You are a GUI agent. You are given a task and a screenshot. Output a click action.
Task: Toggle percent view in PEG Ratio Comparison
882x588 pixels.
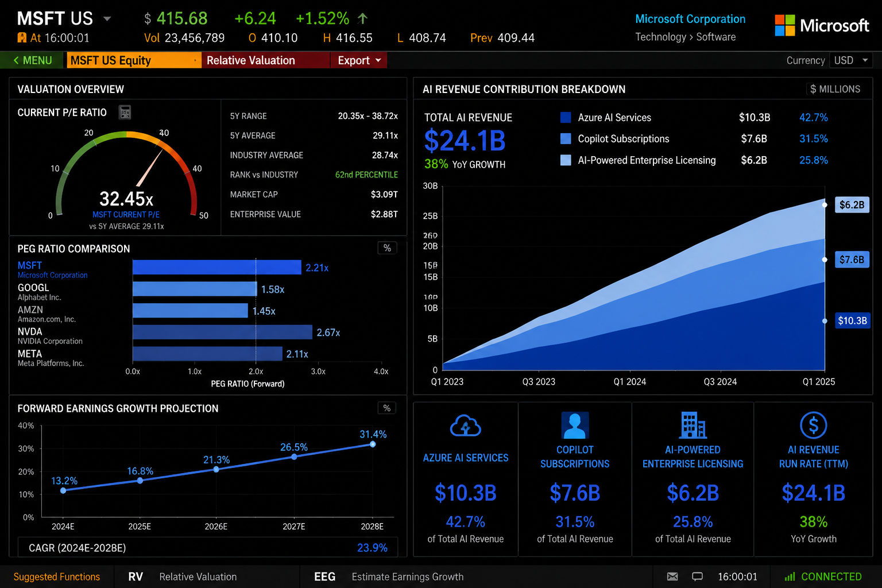pos(387,248)
